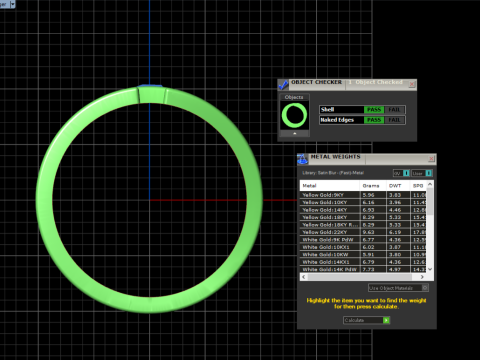
Task: Click the left arrow of horizontal scrollbar
Action: (303, 277)
